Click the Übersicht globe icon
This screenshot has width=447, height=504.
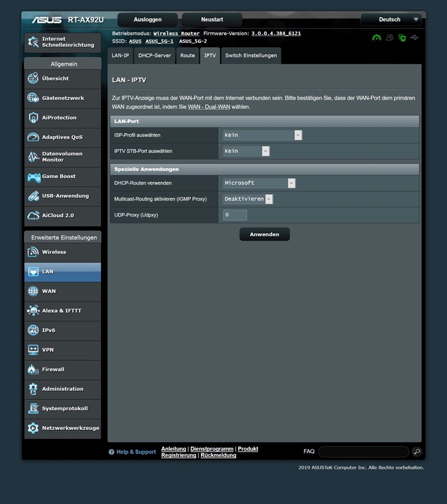click(x=33, y=78)
